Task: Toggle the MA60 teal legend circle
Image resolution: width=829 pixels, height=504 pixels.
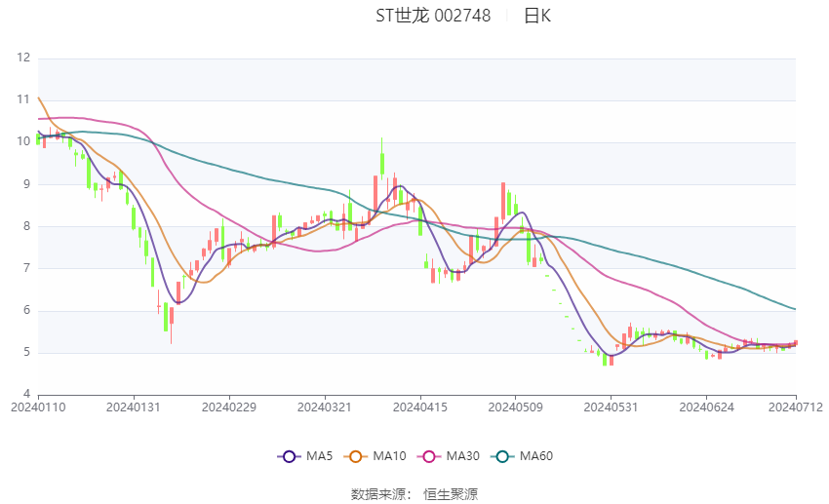Action: [502, 456]
